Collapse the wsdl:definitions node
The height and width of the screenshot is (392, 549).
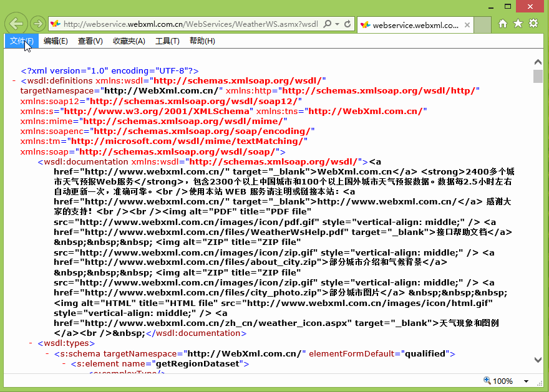[x=14, y=81]
